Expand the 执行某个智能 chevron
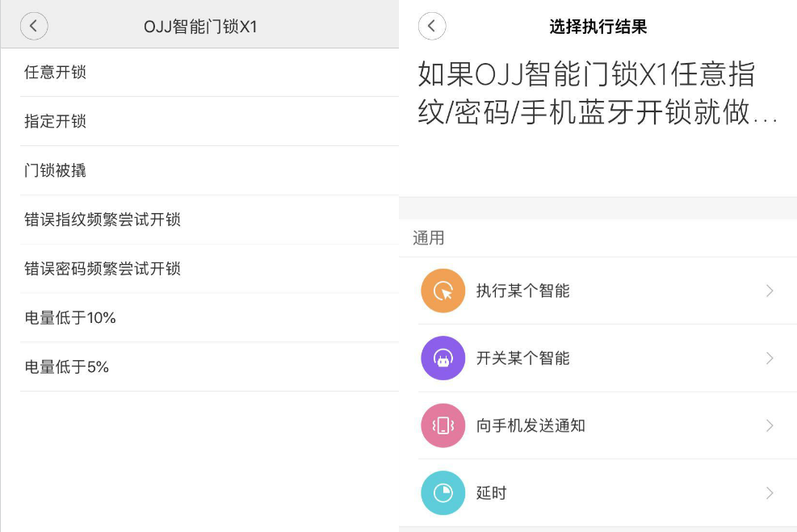Viewport: 797px width, 532px height. tap(769, 291)
